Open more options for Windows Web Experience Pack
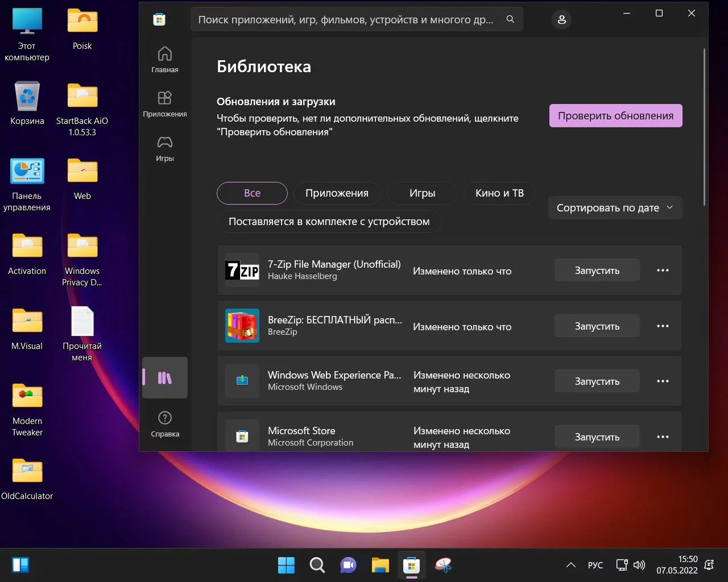 (663, 381)
